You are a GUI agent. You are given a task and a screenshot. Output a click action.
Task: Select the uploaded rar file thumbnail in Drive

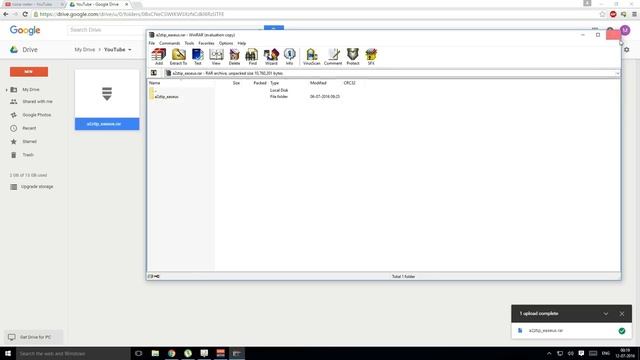pos(107,100)
